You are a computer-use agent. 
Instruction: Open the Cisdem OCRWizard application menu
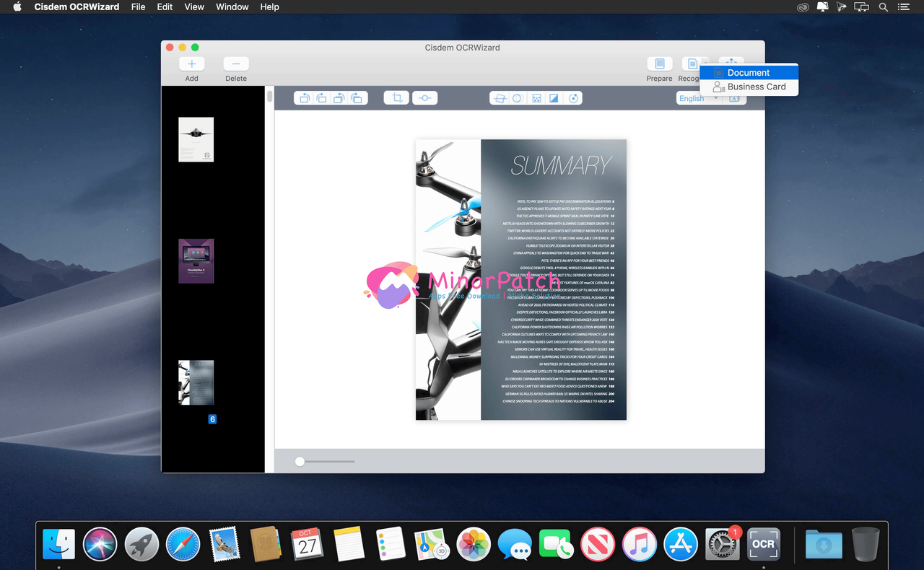tap(77, 6)
